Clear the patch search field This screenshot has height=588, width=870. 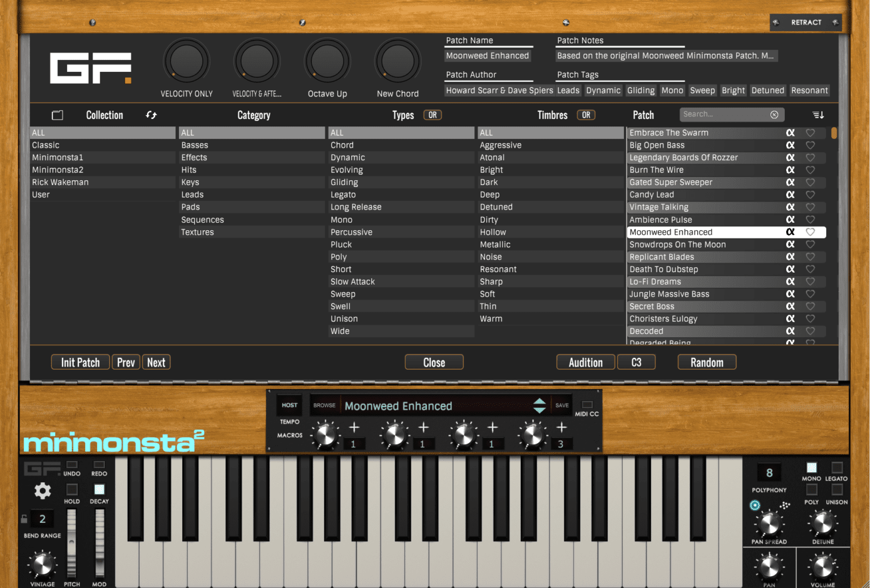point(774,114)
